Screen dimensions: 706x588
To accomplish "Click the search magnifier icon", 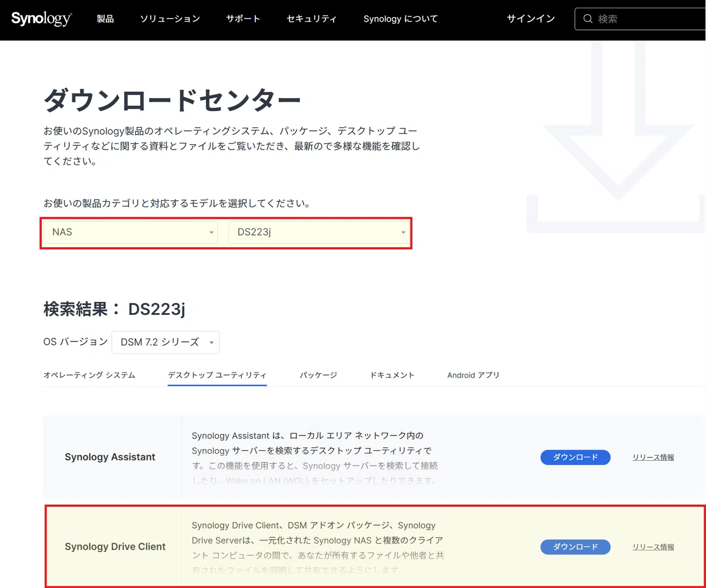I will pyautogui.click(x=587, y=19).
